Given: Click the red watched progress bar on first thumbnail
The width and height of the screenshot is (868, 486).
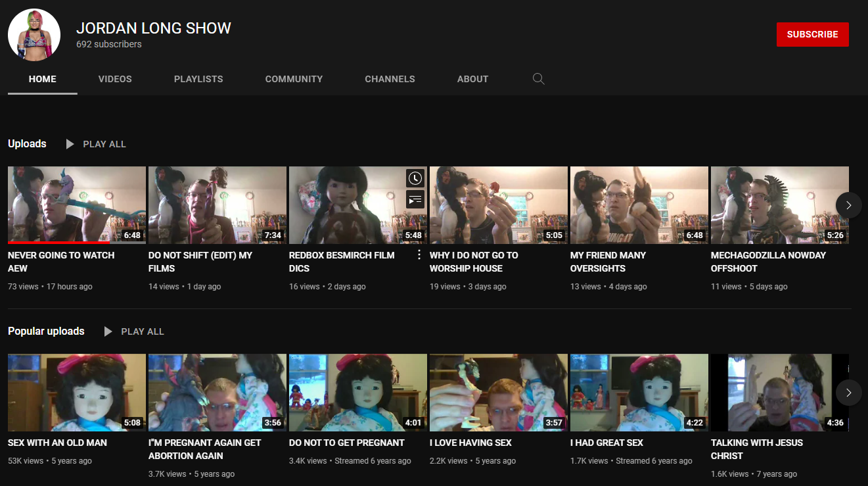Looking at the screenshot, I should click(58, 243).
